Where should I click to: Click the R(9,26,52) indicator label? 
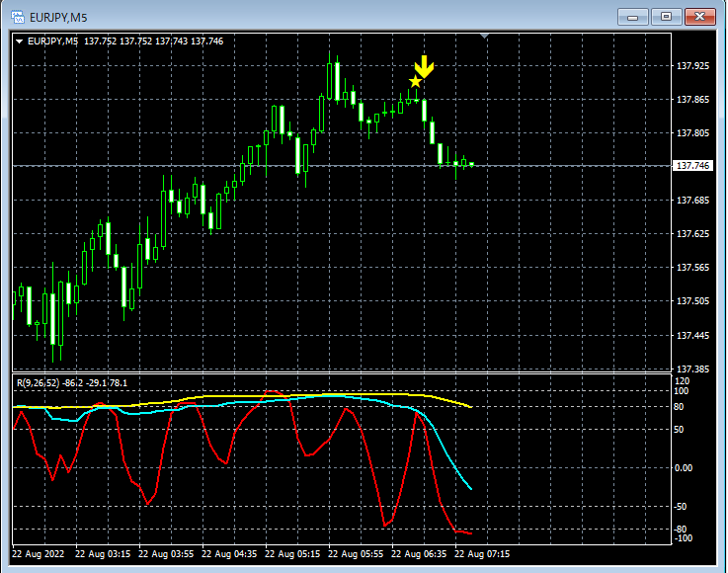pyautogui.click(x=72, y=383)
